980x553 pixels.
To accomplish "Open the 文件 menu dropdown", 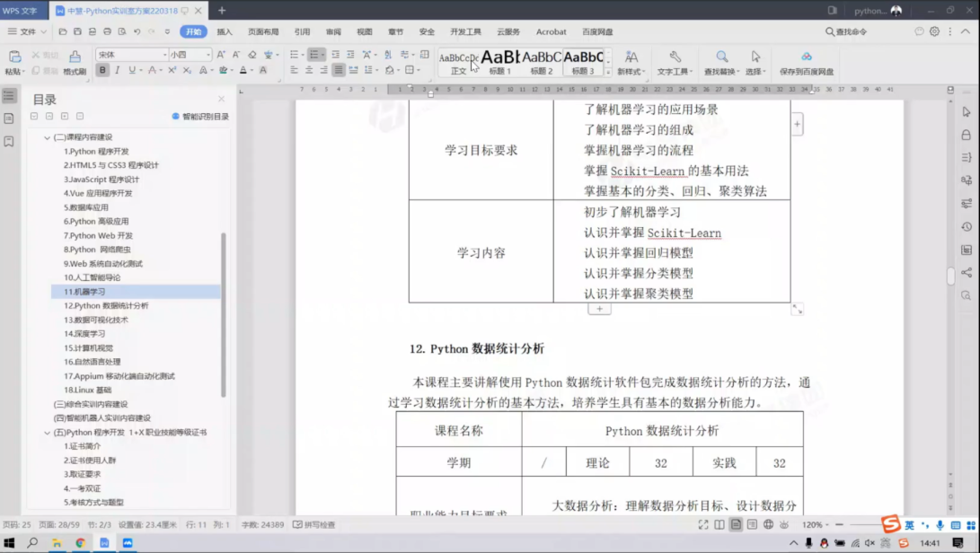I will (28, 31).
